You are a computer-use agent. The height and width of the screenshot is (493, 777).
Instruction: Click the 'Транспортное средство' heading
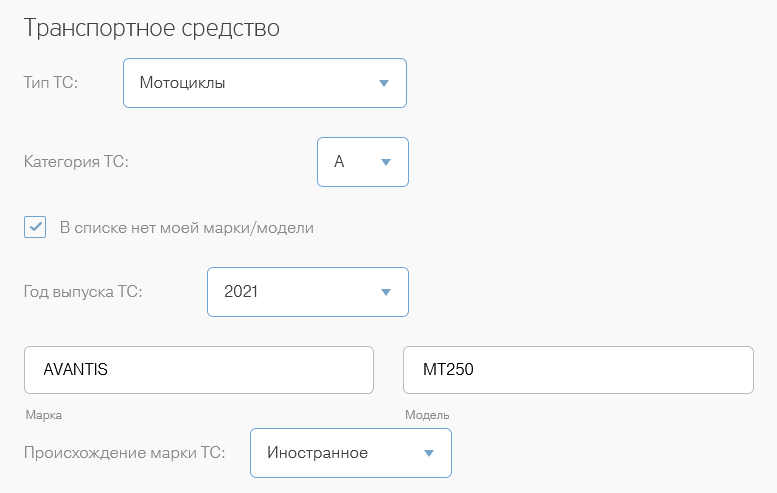(x=151, y=28)
